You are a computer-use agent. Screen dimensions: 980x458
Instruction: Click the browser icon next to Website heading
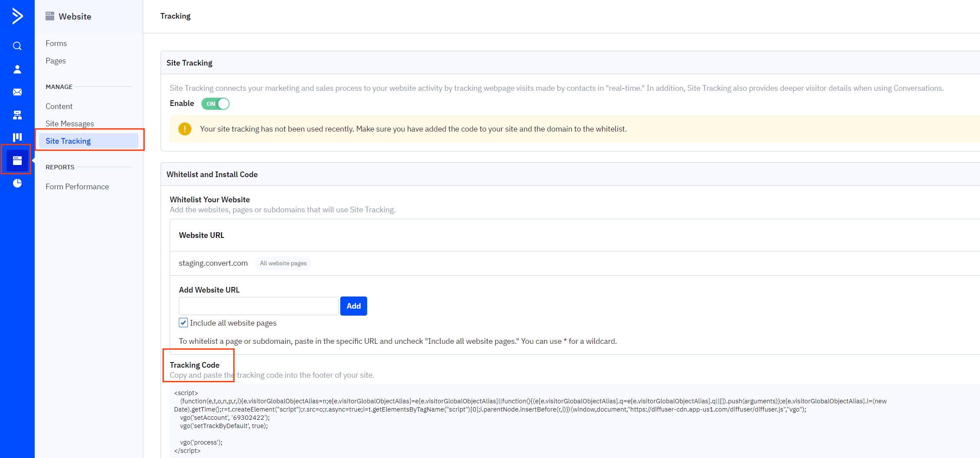49,16
